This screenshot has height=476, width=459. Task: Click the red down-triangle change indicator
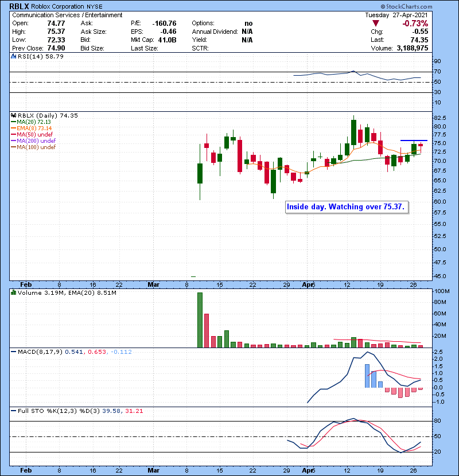[375, 24]
